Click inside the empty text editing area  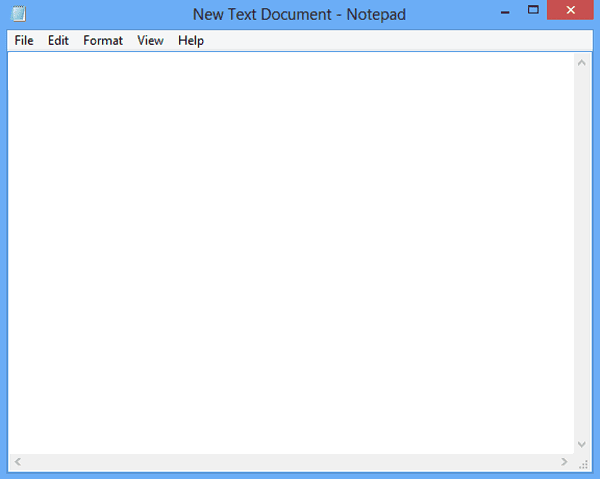[290, 250]
